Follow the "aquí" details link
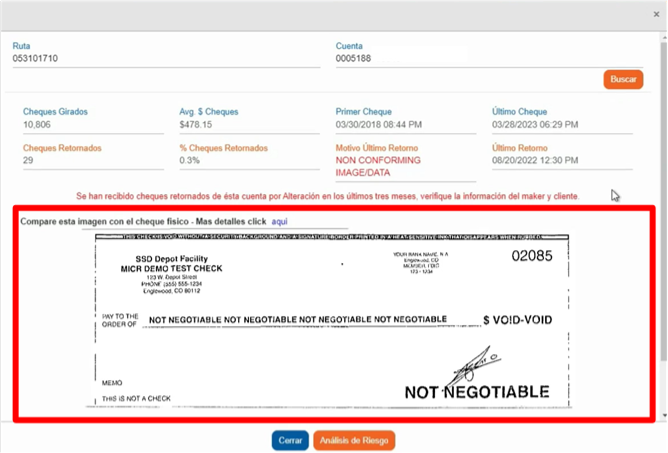 (x=279, y=220)
